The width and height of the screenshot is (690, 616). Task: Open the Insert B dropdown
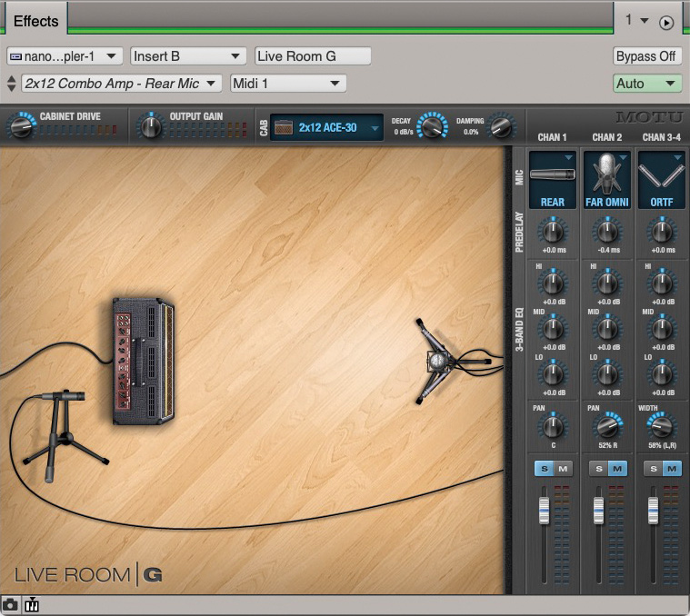click(x=188, y=56)
